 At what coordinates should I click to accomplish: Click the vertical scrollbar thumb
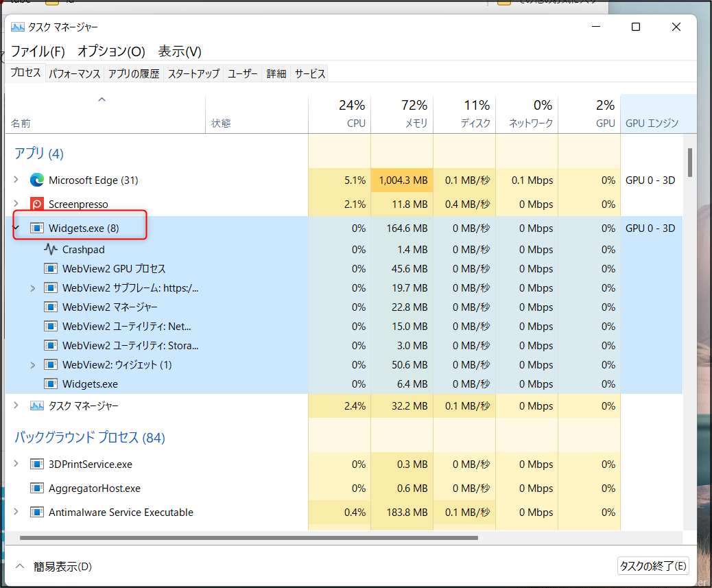coord(690,163)
